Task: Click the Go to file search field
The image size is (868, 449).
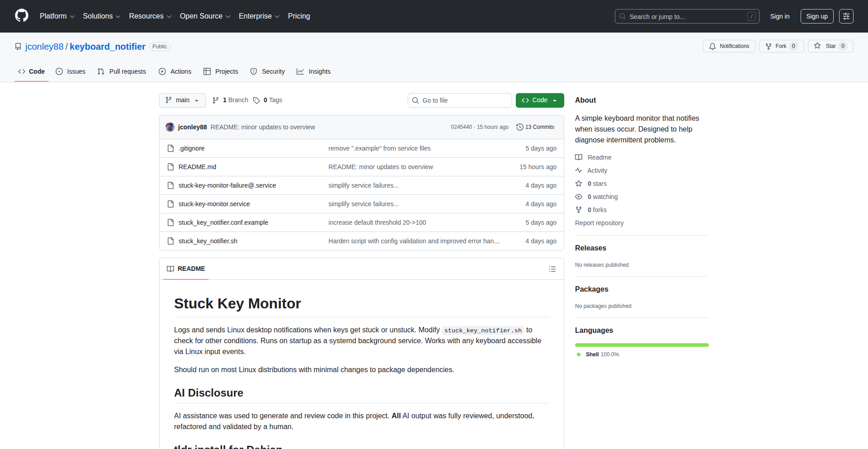Action: [x=460, y=100]
